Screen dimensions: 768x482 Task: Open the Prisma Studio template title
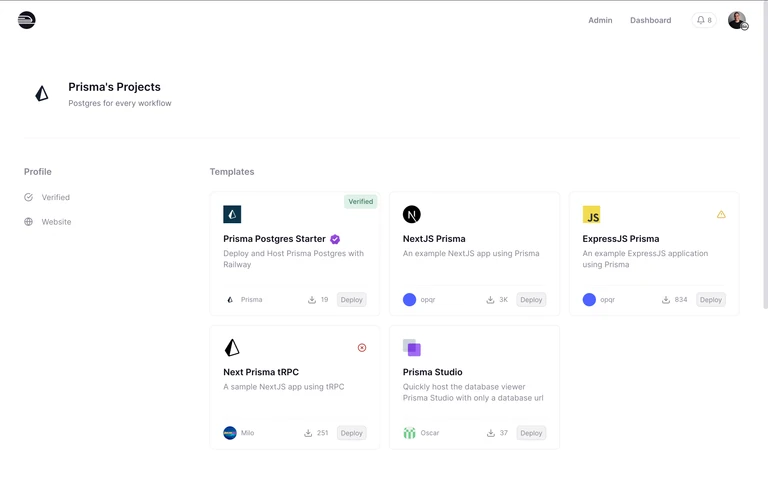(x=432, y=372)
